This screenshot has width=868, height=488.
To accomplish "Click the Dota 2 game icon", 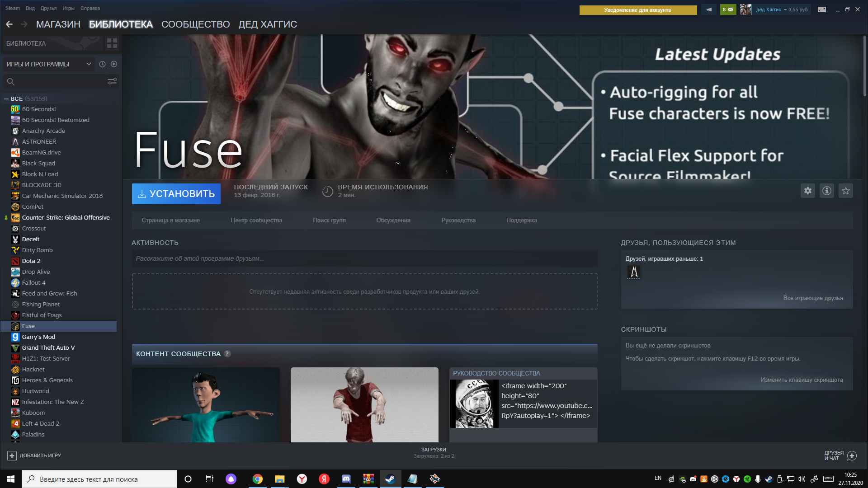I will [15, 261].
